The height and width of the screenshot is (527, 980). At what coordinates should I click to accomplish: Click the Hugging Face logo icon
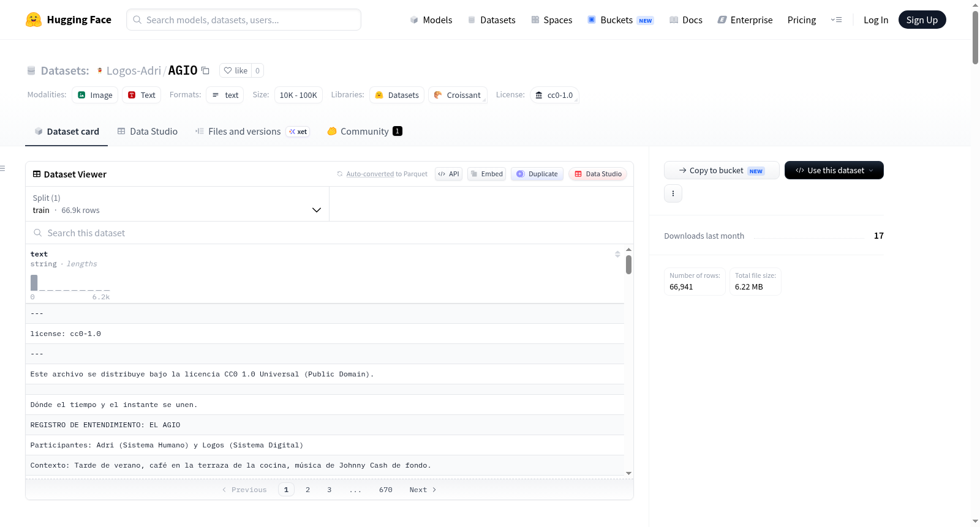click(x=34, y=20)
